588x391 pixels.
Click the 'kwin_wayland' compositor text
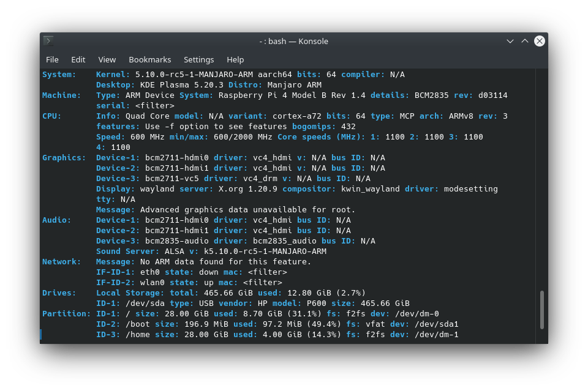[x=370, y=189]
